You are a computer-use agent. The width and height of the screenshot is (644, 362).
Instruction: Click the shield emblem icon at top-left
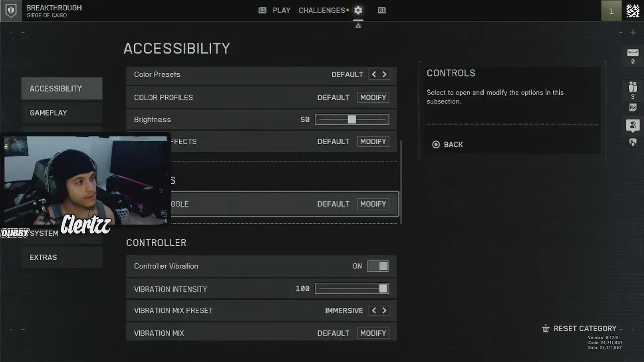11,11
